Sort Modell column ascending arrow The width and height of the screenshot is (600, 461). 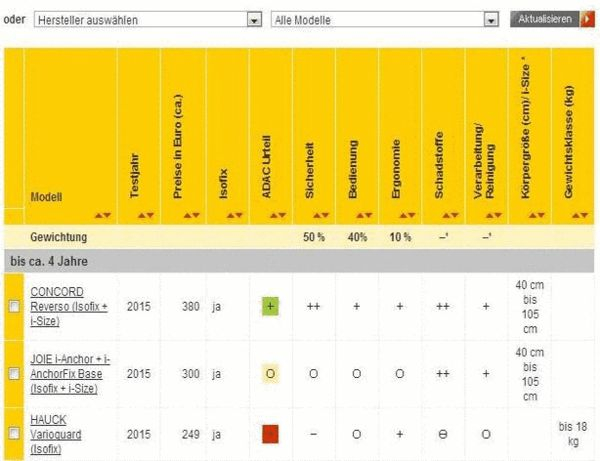click(99, 214)
